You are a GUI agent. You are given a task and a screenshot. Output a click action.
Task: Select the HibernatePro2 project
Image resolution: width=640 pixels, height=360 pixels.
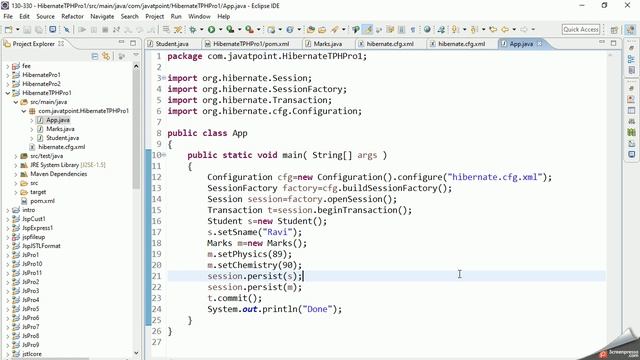41,84
